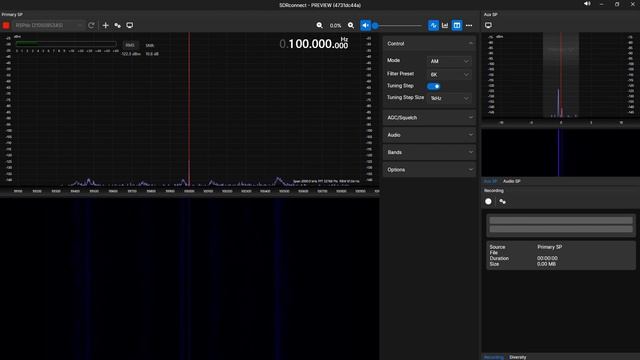This screenshot has height=360, width=640.
Task: Click the upper recording progress bar
Action: [x=561, y=220]
